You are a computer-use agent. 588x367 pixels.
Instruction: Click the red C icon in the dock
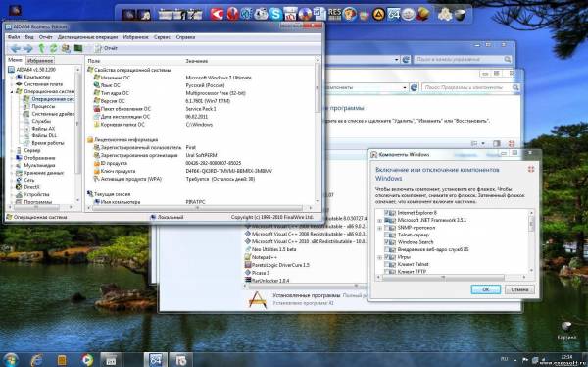[217, 14]
